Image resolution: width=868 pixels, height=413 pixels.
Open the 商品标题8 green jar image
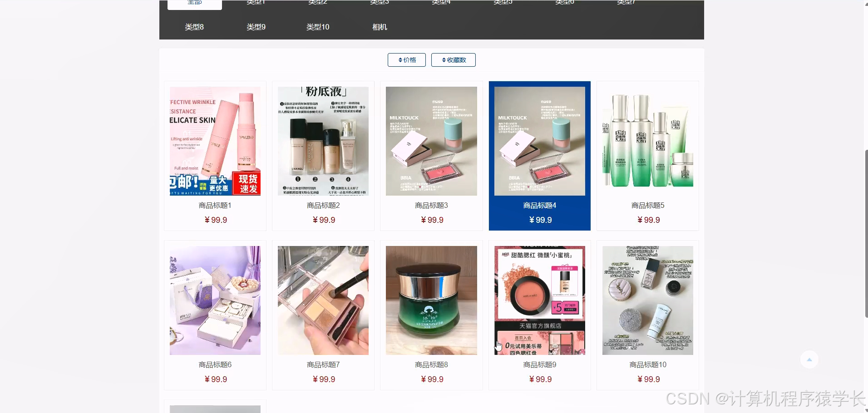click(x=431, y=300)
